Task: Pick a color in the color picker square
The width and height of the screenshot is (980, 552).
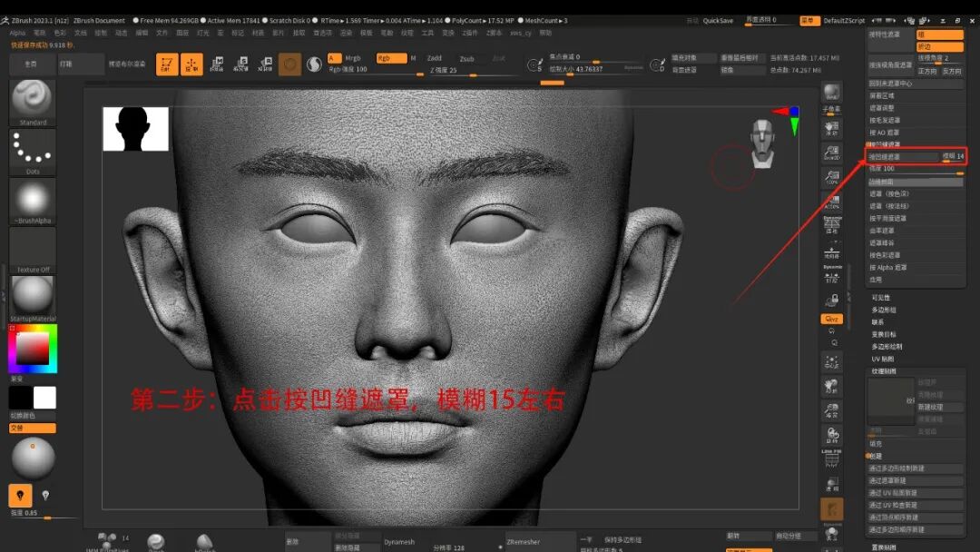Action: point(33,349)
